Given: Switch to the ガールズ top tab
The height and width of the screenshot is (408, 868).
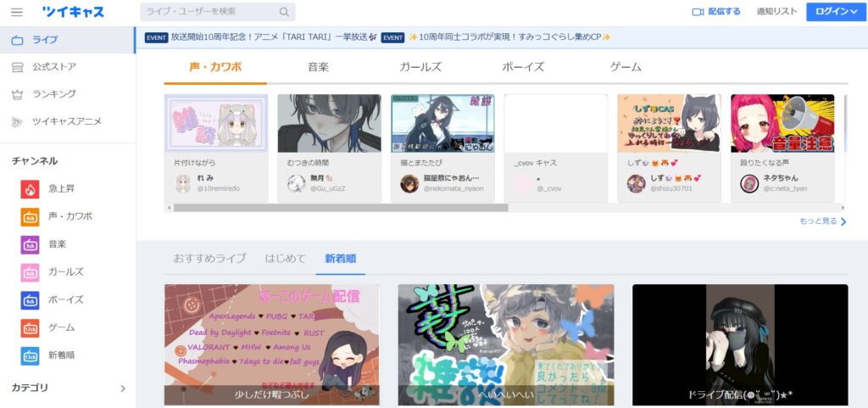Looking at the screenshot, I should point(420,67).
